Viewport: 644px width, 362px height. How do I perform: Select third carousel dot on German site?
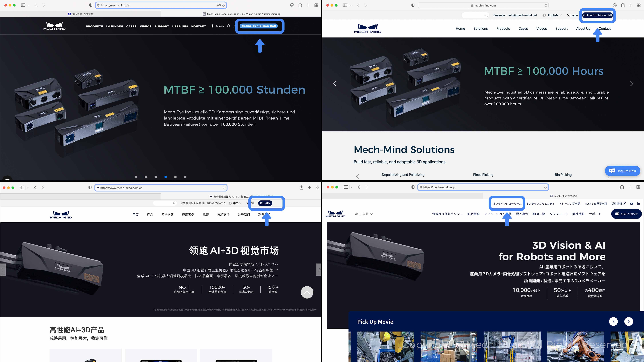pyautogui.click(x=156, y=177)
